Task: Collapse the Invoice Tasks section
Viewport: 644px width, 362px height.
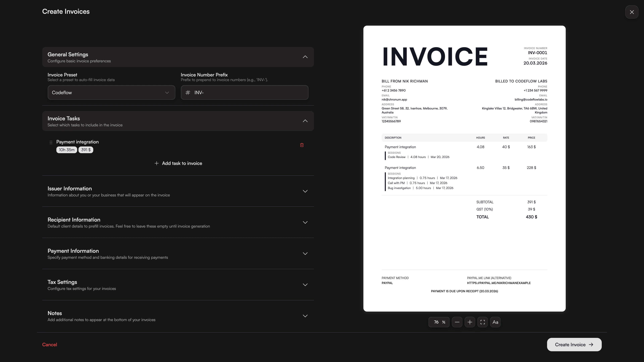Action: [x=305, y=121]
